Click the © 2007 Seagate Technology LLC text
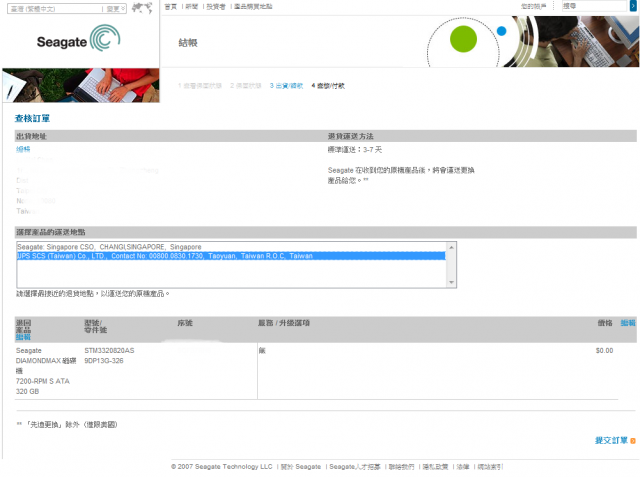Image resolution: width=640 pixels, height=477 pixels. pos(222,467)
